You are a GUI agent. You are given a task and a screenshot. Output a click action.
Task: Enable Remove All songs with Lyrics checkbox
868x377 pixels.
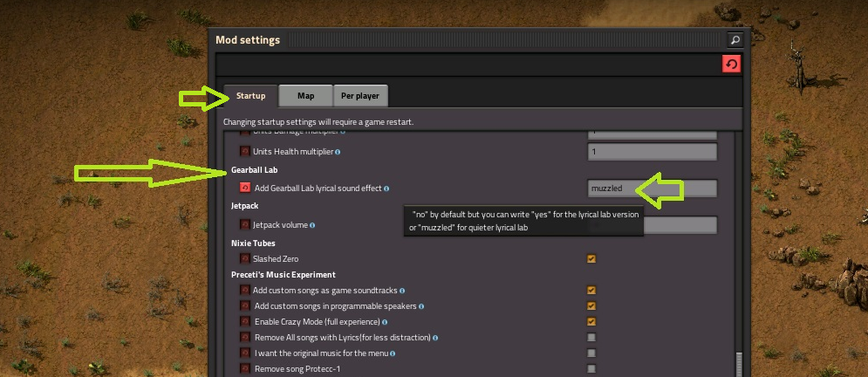click(591, 337)
